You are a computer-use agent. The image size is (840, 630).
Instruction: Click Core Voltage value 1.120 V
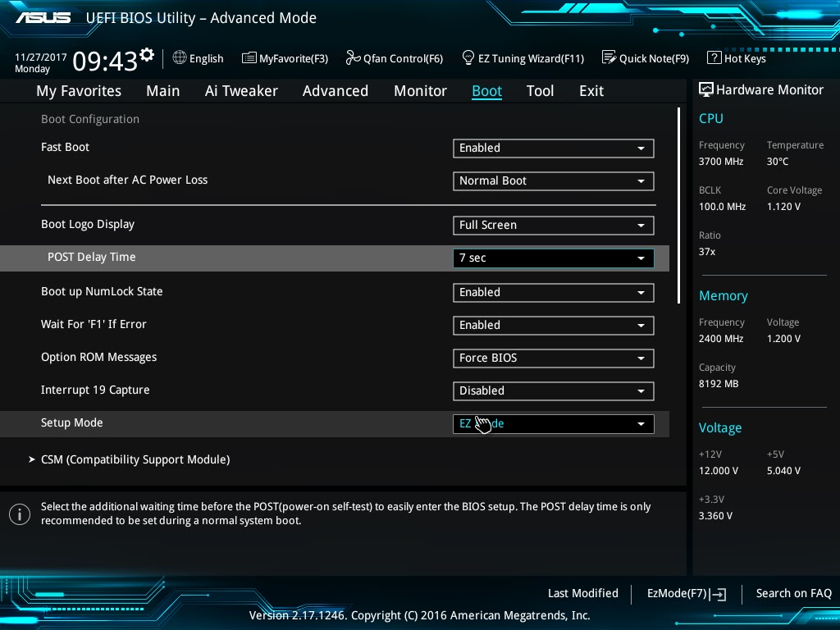[783, 206]
